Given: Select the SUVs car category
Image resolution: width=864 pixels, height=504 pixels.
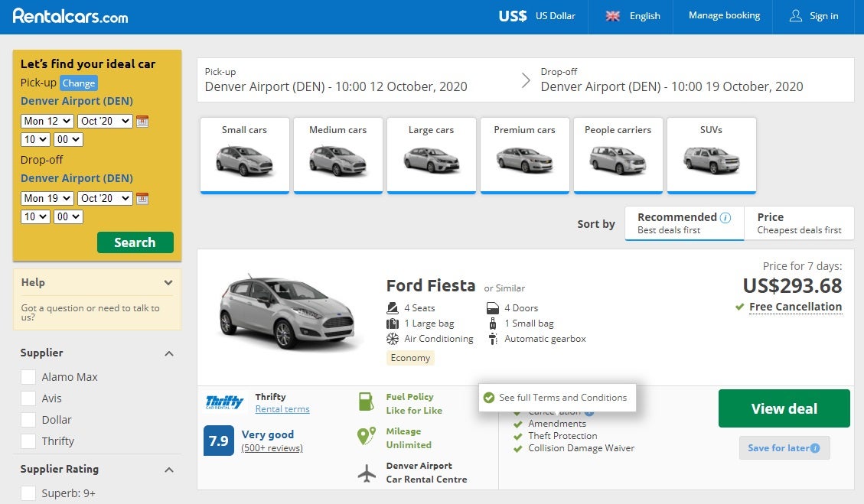Looking at the screenshot, I should [711, 154].
